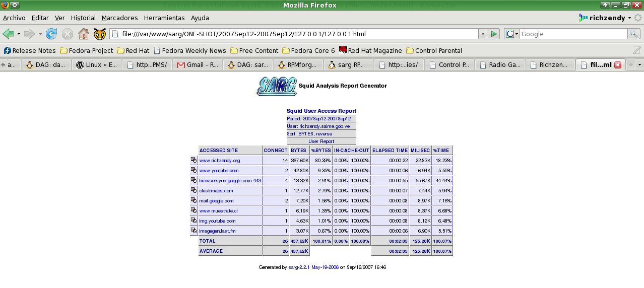This screenshot has width=644, height=288.
Task: Open the Back button history dropdown arrow
Action: point(19,34)
